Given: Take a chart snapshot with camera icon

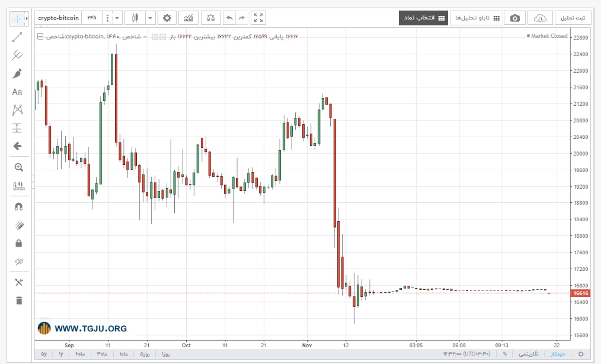Looking at the screenshot, I should [515, 18].
